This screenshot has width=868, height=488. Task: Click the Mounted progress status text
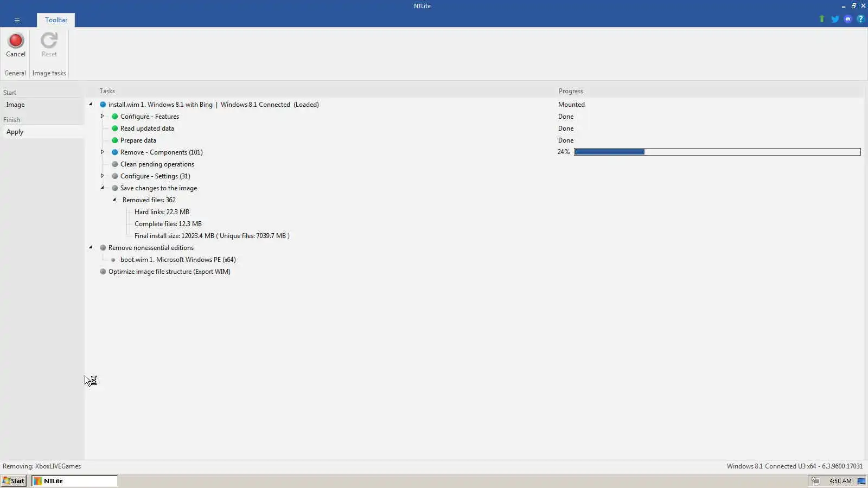[x=571, y=105]
